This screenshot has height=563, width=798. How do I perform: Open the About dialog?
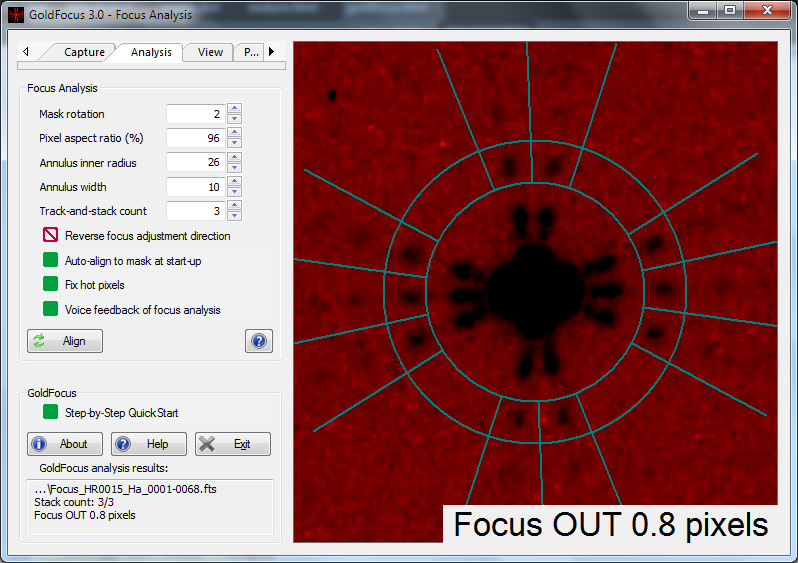[65, 444]
